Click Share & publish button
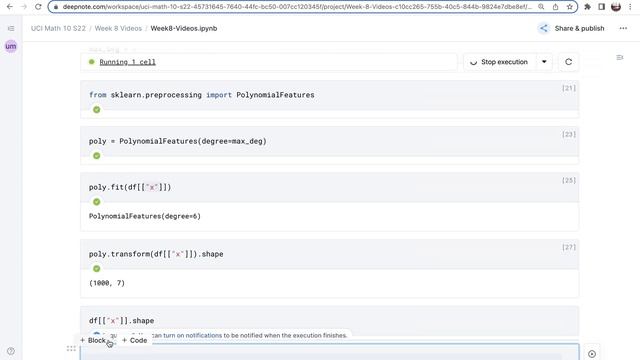This screenshot has height=360, width=640. click(x=571, y=28)
